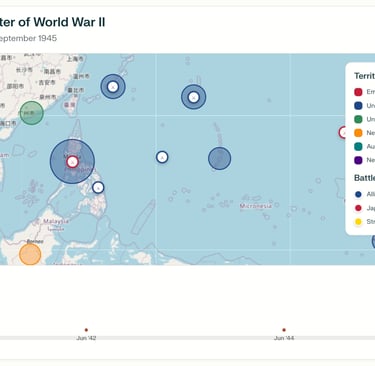Screen dimensions: 375x366
Task: Click the small blue battle marker in the open sea east of the Philippines
Action: coord(162,157)
